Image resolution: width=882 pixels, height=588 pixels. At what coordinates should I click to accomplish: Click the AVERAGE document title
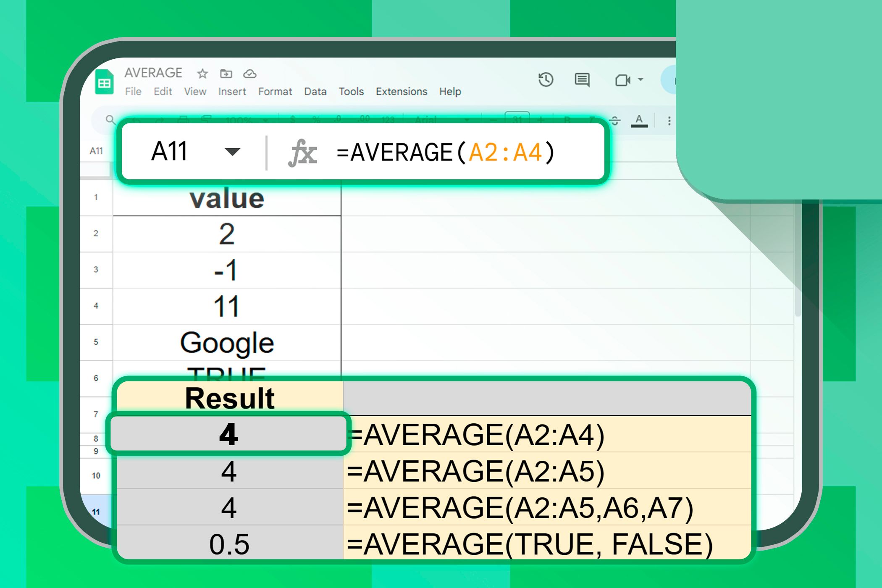pos(153,73)
